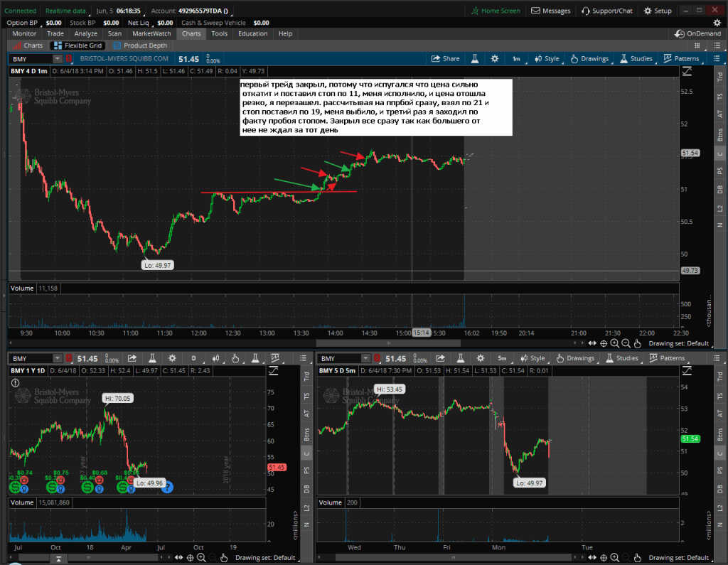728x565 pixels.
Task: Open the Analyze tab
Action: pos(86,33)
